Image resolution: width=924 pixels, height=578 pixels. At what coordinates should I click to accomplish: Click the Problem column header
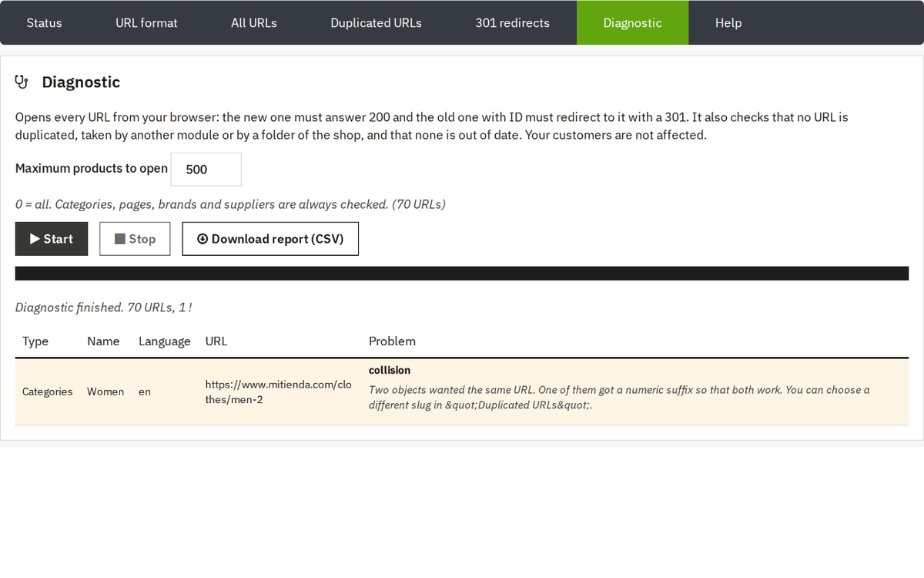pos(392,341)
